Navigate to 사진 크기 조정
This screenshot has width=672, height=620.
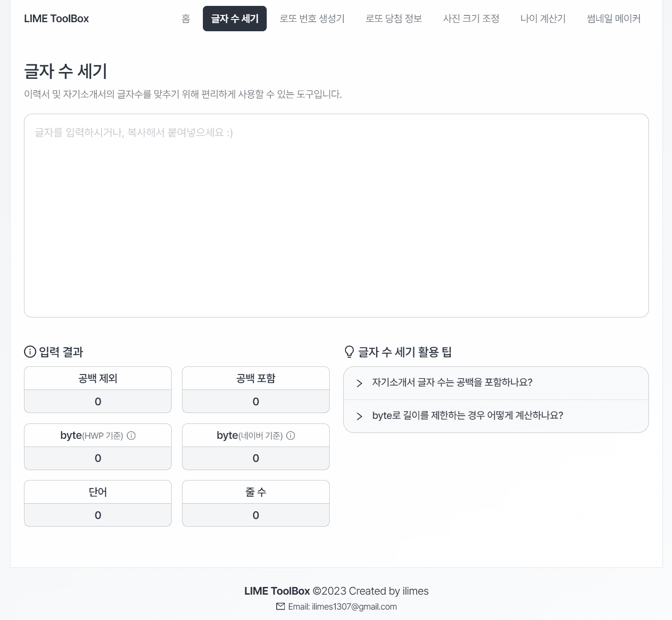click(471, 19)
